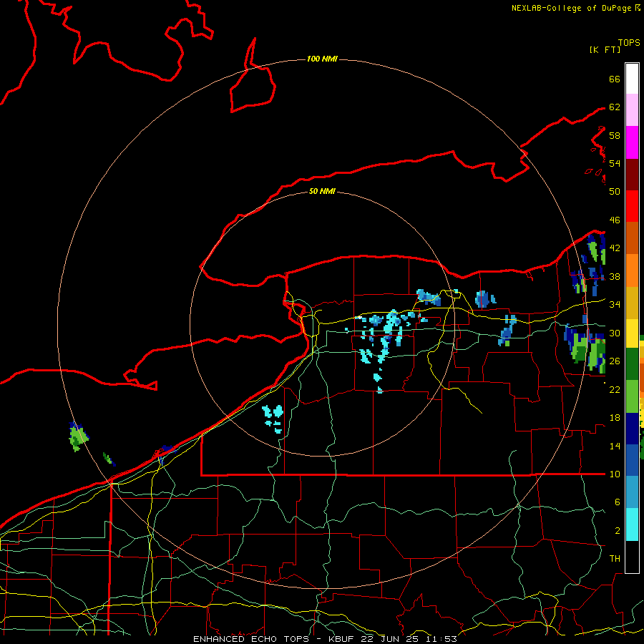Click the "66" scale label

pos(615,79)
